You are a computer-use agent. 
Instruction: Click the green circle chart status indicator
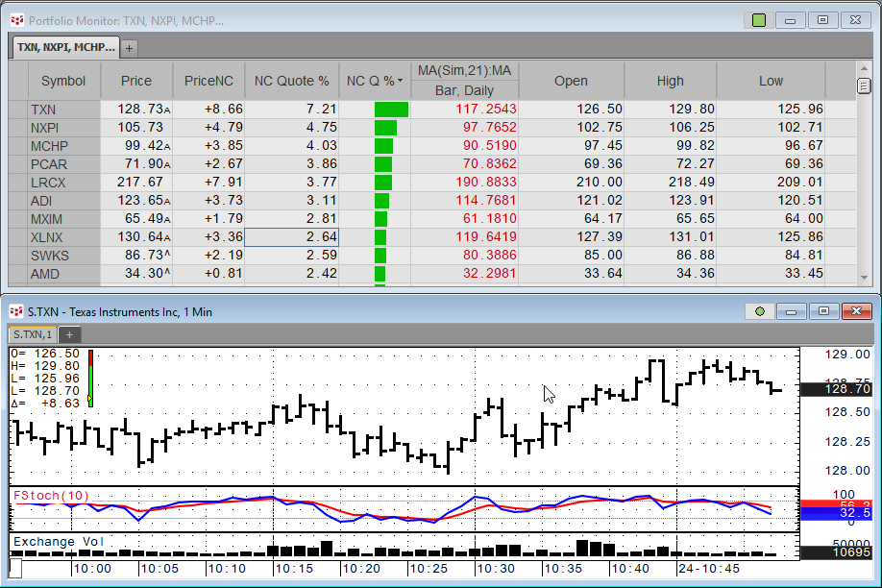pyautogui.click(x=759, y=311)
